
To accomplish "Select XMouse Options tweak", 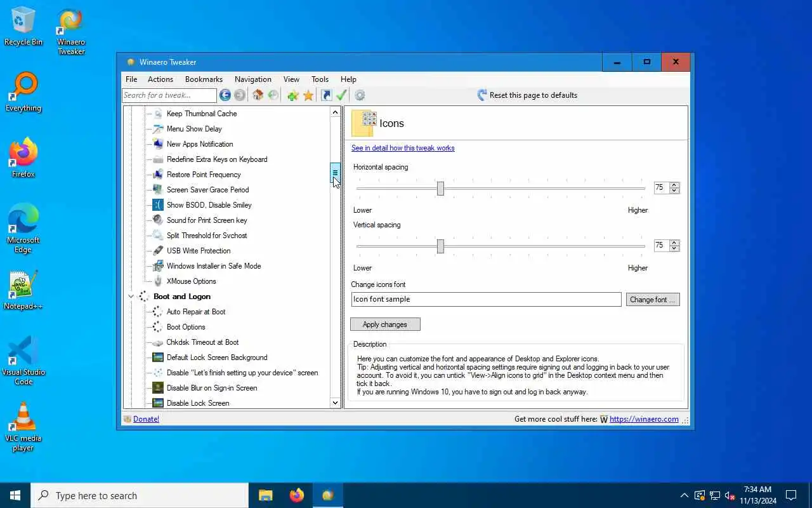I will (192, 281).
